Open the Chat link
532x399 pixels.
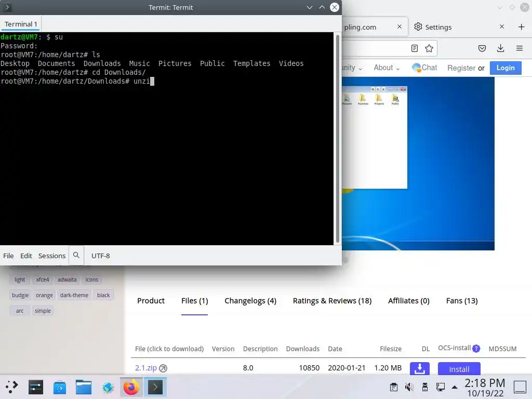(424, 68)
